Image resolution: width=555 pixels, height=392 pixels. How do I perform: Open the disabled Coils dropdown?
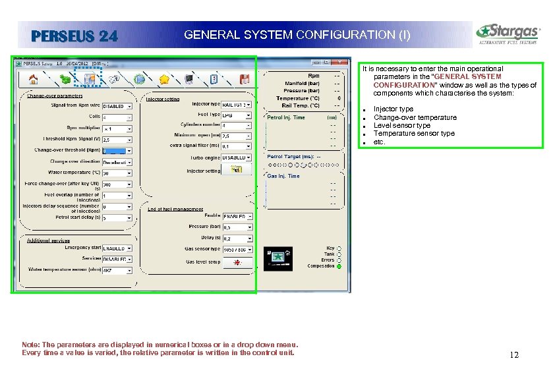(x=129, y=117)
